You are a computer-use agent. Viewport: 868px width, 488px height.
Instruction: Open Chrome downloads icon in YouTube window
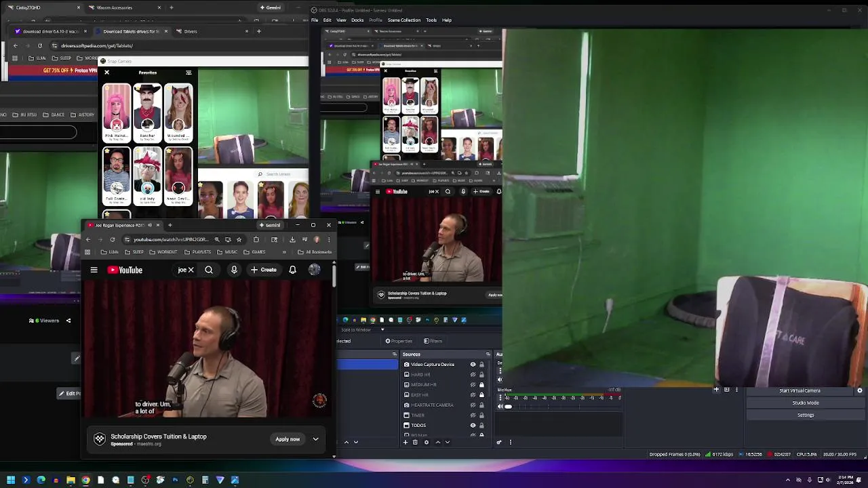pos(292,239)
